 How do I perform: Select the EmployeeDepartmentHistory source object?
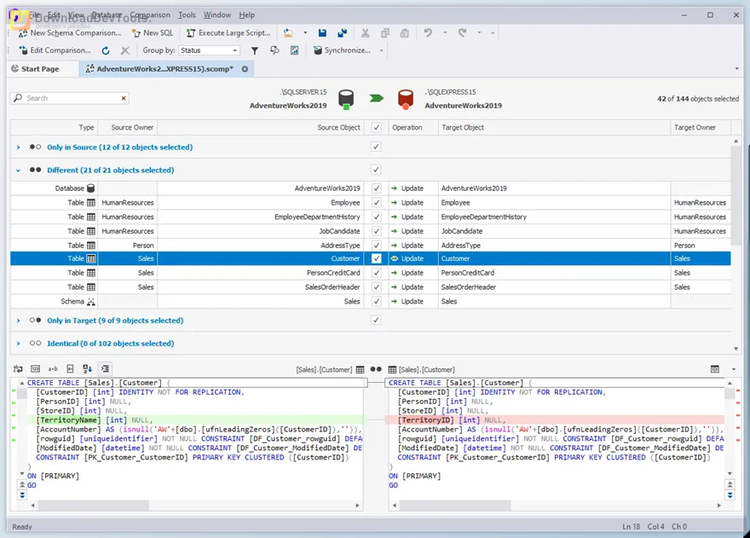click(x=317, y=217)
